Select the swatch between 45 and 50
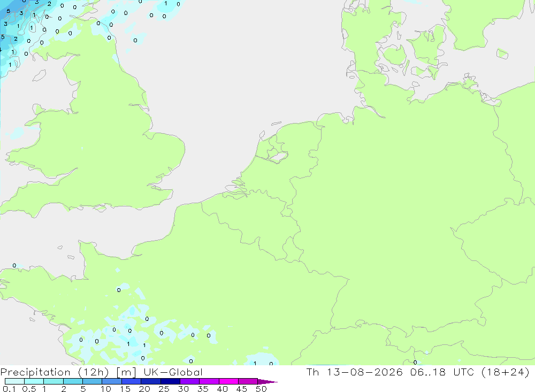The width and height of the screenshot is (535, 392). (248, 381)
